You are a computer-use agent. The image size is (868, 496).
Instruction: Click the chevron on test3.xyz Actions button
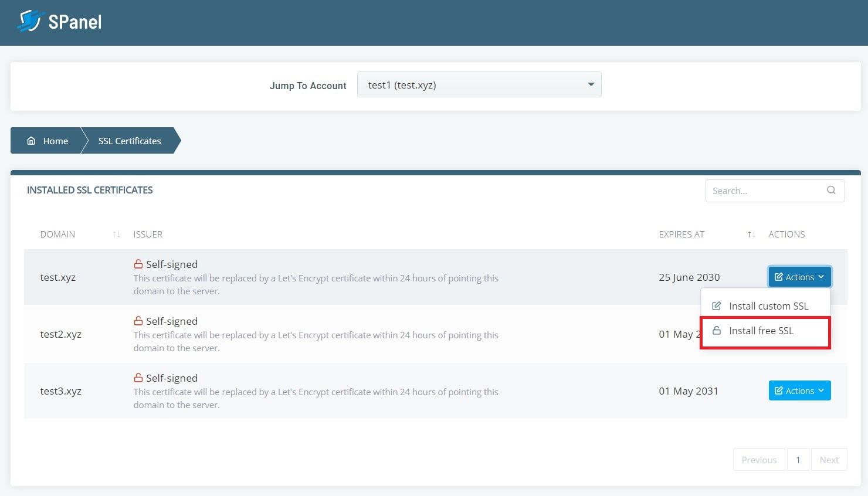pyautogui.click(x=821, y=390)
